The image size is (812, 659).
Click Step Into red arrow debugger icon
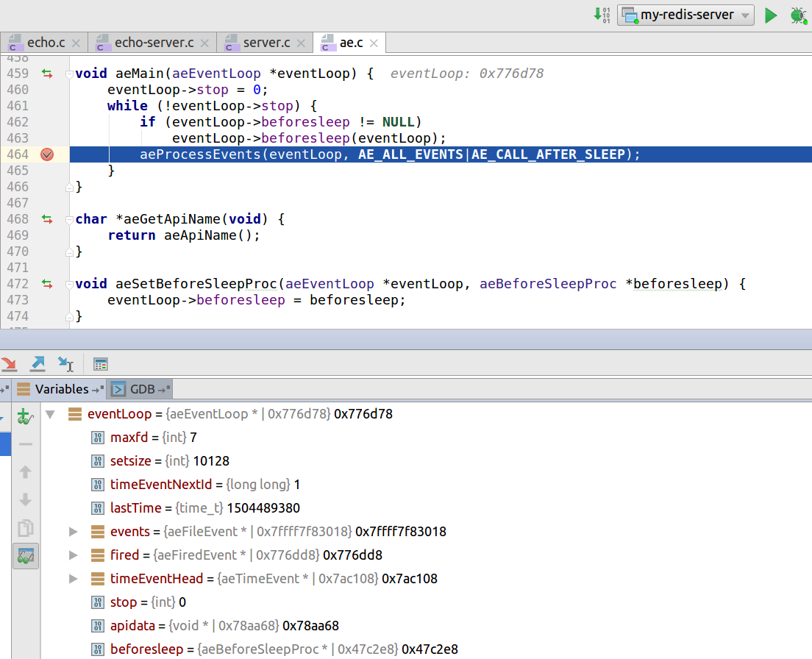coord(10,364)
